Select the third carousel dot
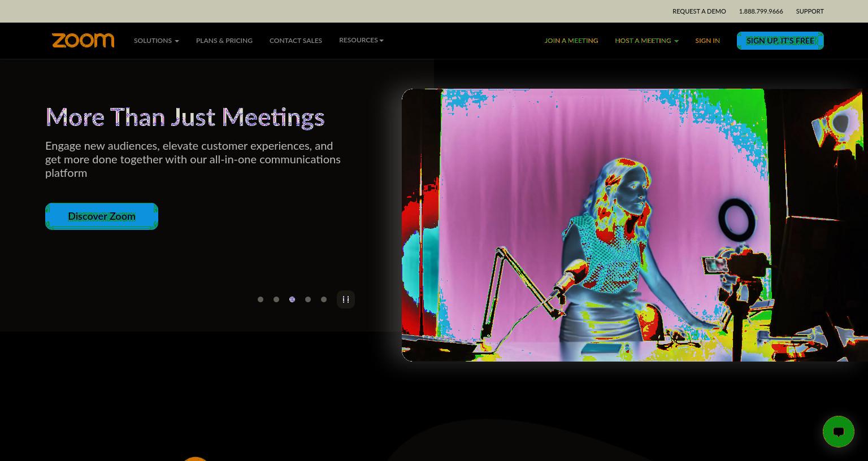Viewport: 868px width, 461px height. pyautogui.click(x=292, y=299)
